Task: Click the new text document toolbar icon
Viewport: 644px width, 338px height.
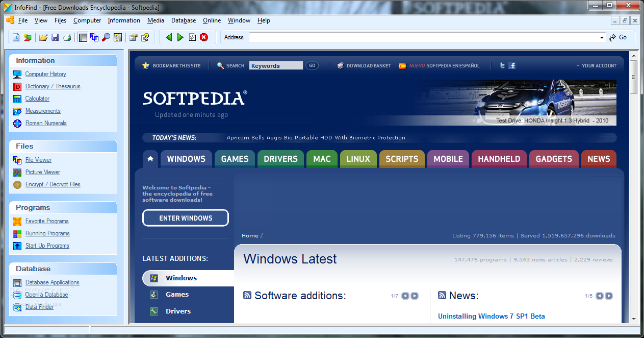Action: click(16, 37)
